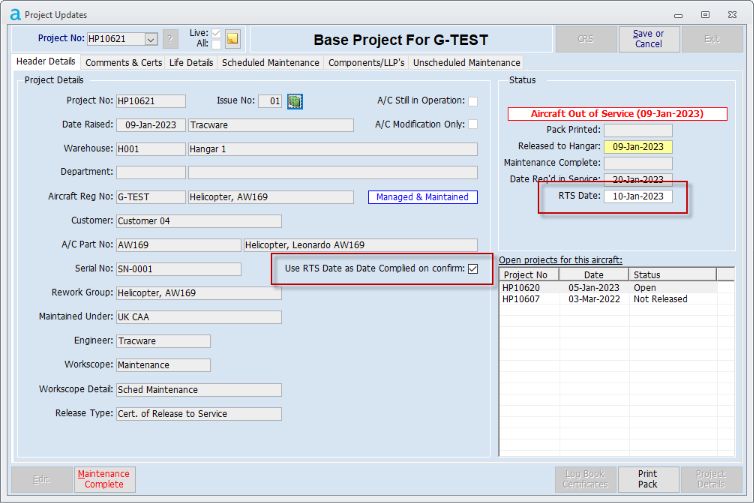Image resolution: width=754 pixels, height=503 pixels.
Task: Select the Unscheduled Maintenance tab
Action: [x=466, y=63]
